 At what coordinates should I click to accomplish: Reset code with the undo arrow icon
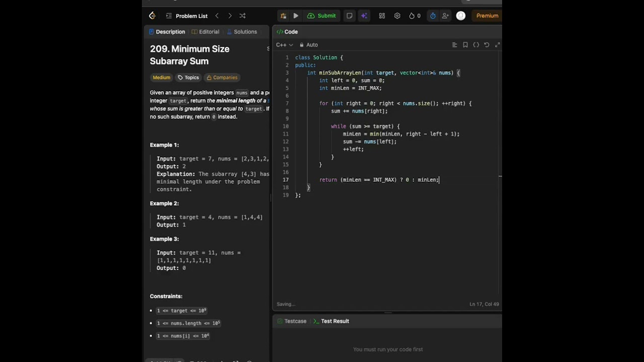[487, 45]
